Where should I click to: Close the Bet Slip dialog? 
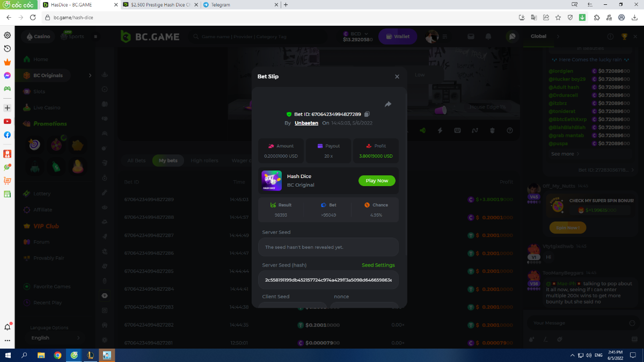pos(397,77)
